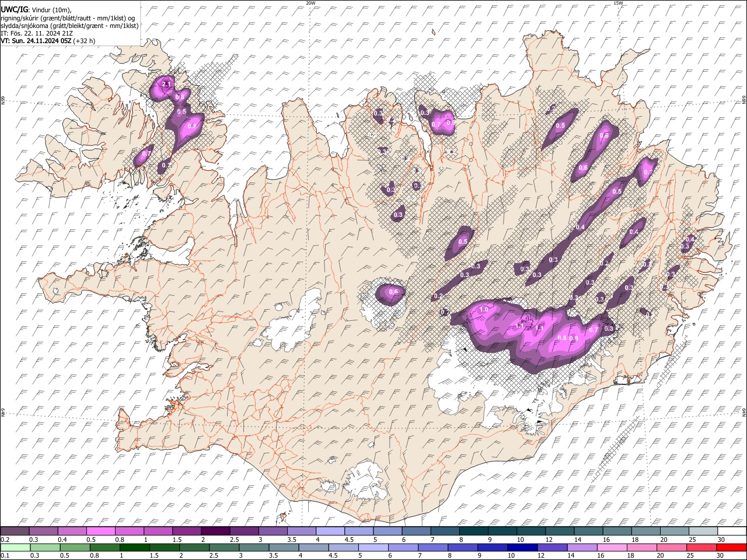Select the dark navy blue 10 rain legend swatch
This screenshot has width=747, height=560.
tap(521, 548)
